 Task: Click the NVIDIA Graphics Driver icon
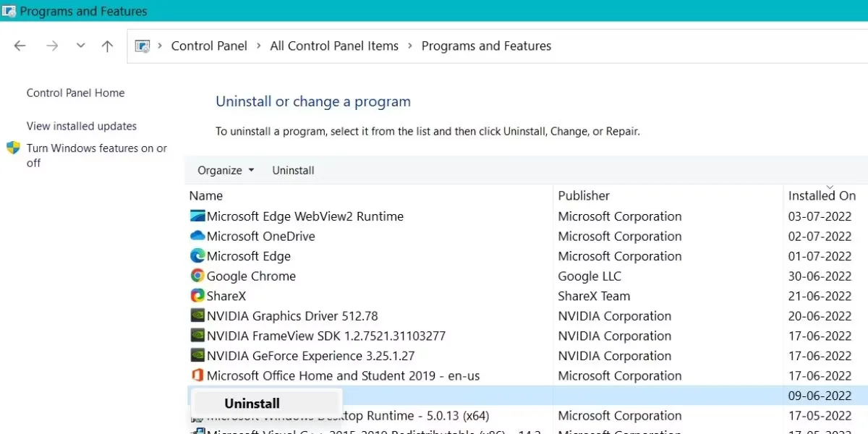(x=197, y=315)
